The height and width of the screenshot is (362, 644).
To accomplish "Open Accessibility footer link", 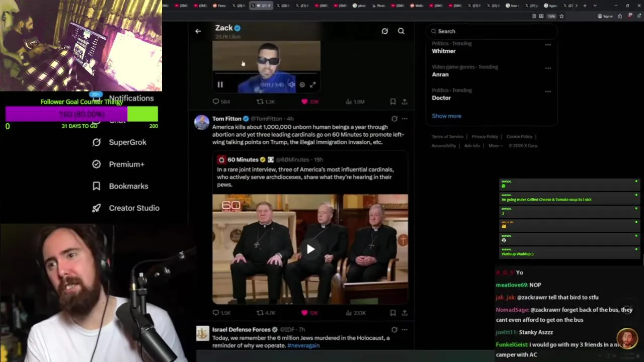I will (x=444, y=146).
